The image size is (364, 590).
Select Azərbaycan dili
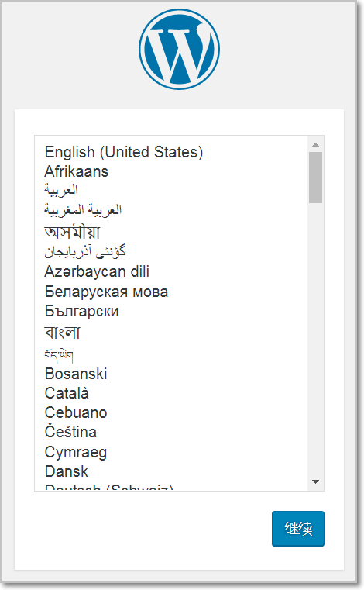(97, 271)
